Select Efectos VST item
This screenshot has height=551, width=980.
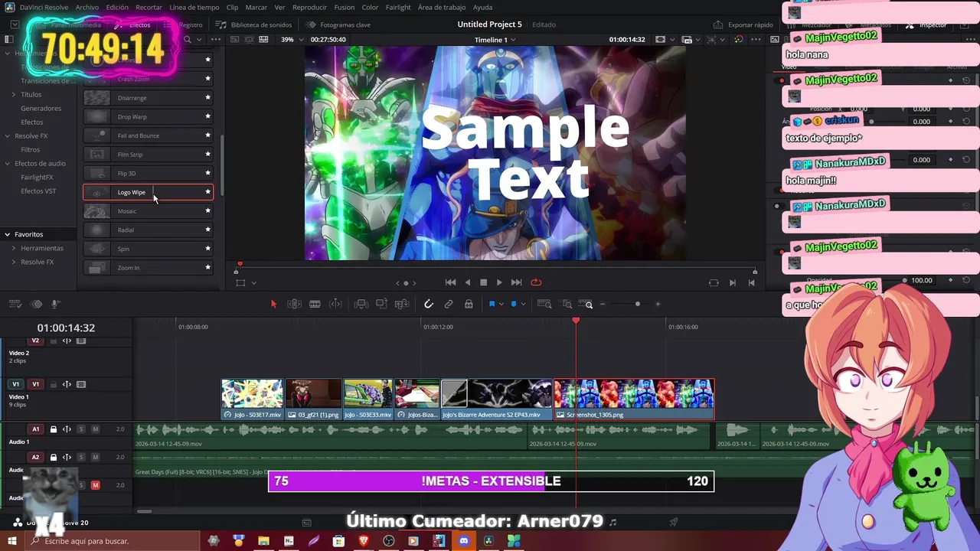coord(38,191)
